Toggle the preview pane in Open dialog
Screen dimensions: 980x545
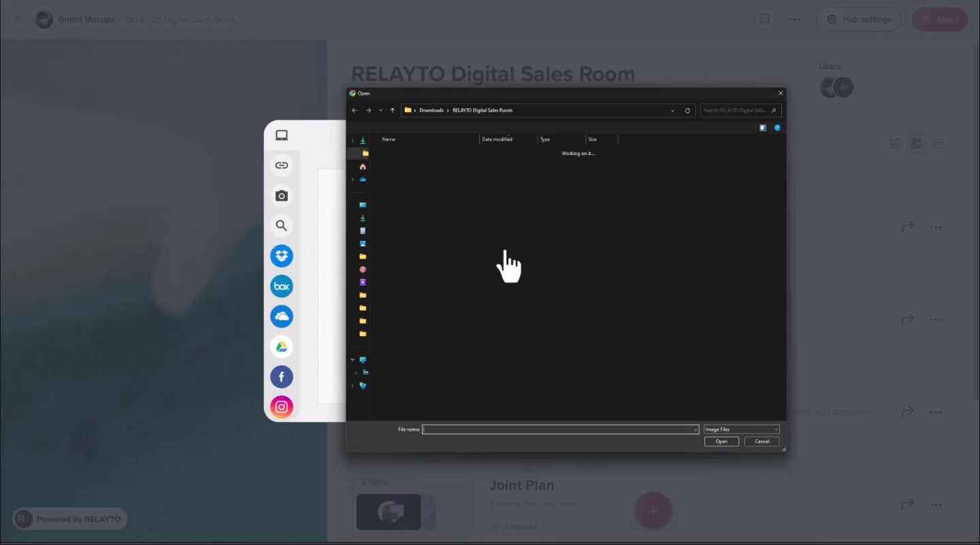click(763, 127)
